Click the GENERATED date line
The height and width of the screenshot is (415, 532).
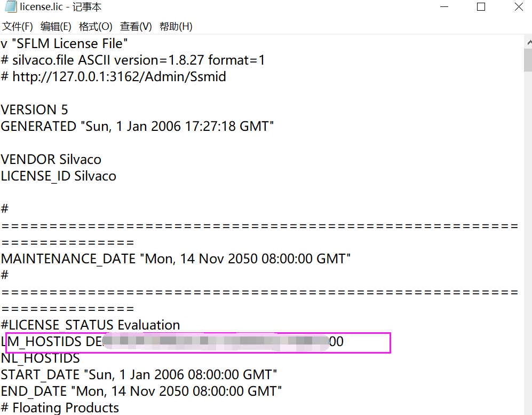click(x=137, y=127)
